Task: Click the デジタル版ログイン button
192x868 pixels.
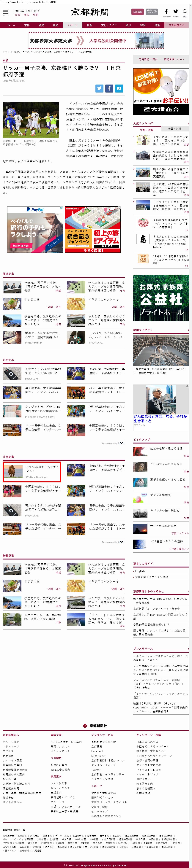Action: 152,12
